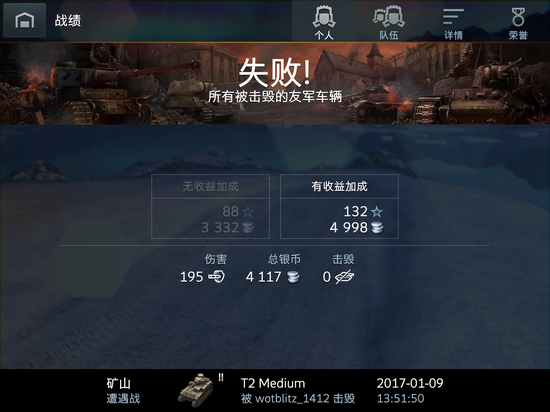The image size is (550, 412).
Task: Select the 无收益加成 no-bonus panel
Action: 210,206
